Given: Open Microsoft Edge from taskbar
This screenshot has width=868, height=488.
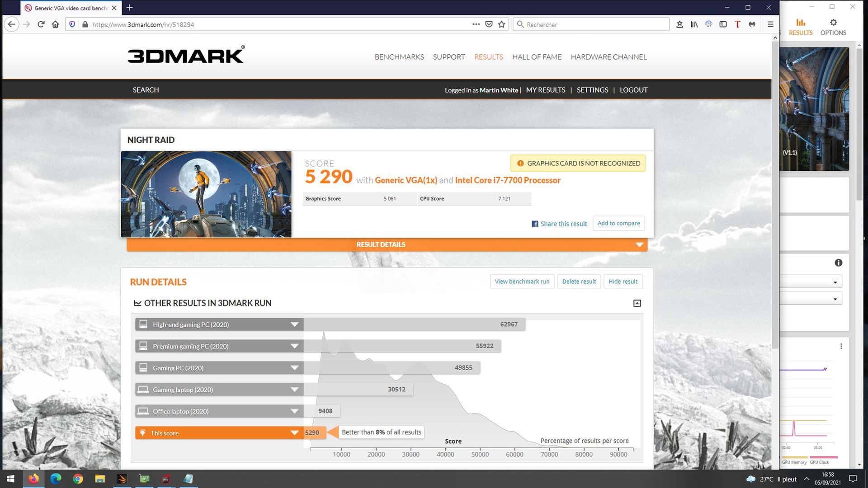Looking at the screenshot, I should click(x=56, y=479).
